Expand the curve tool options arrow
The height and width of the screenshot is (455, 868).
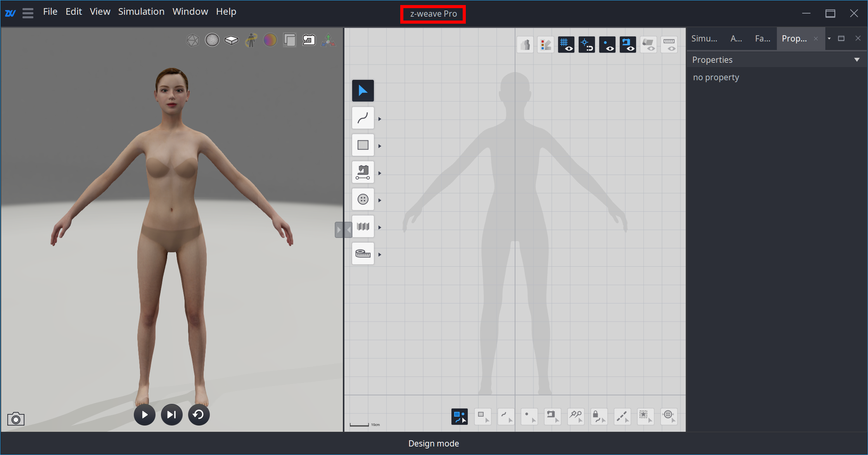pyautogui.click(x=380, y=119)
